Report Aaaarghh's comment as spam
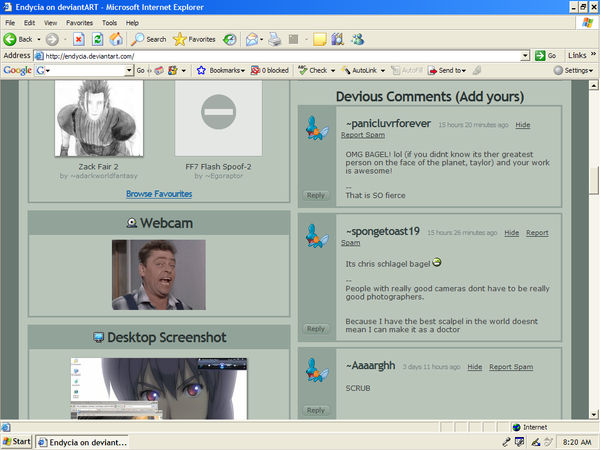The width and height of the screenshot is (600, 450). pyautogui.click(x=511, y=367)
